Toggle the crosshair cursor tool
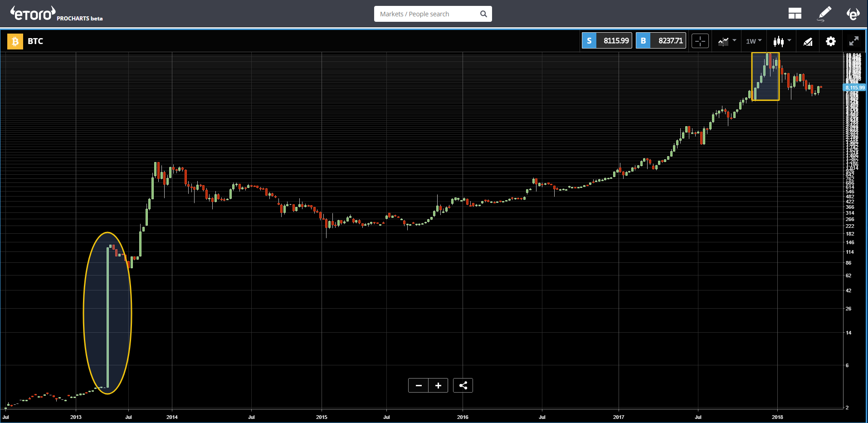 700,41
